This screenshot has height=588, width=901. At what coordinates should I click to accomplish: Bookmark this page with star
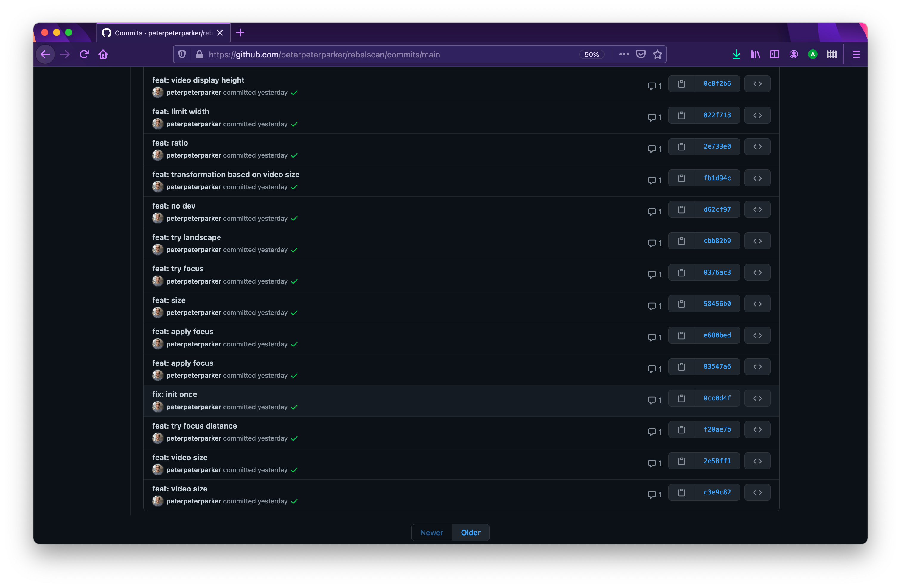tap(658, 55)
